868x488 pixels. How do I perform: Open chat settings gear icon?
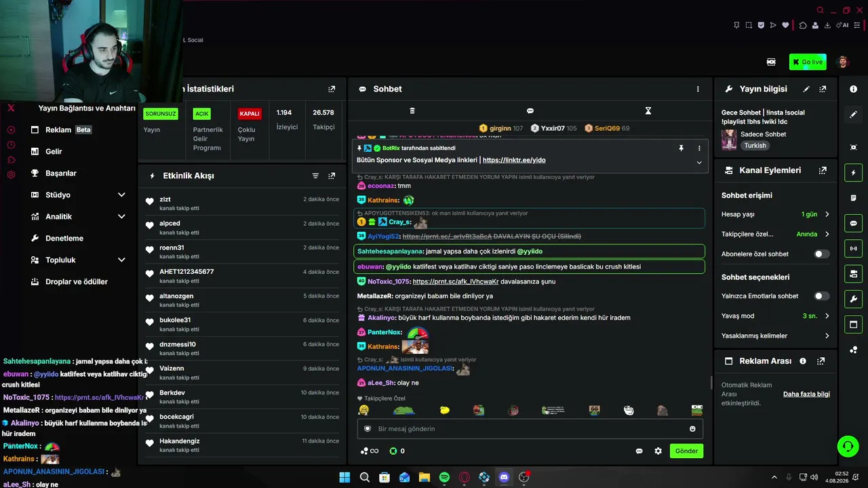pyautogui.click(x=658, y=451)
